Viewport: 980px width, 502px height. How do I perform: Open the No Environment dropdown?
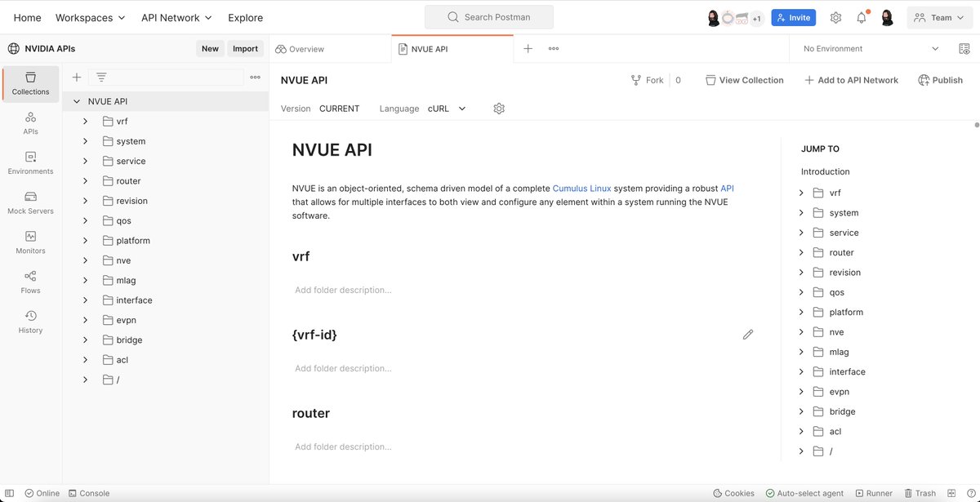(871, 49)
